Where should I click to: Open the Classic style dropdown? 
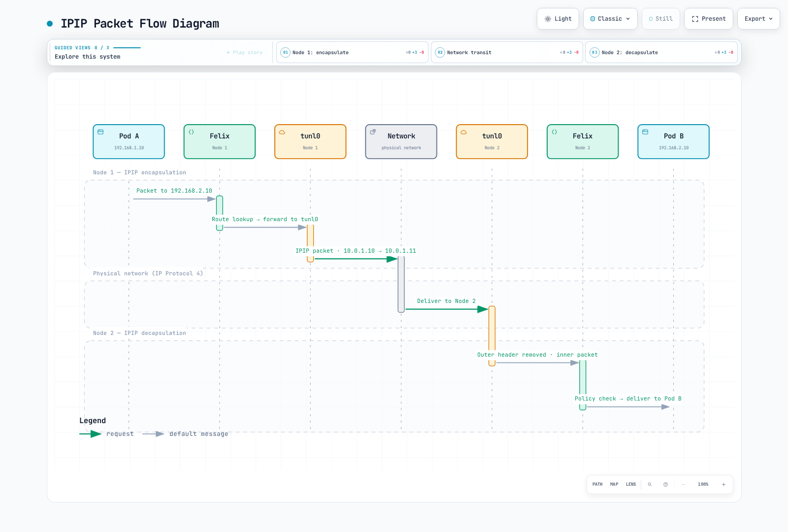pyautogui.click(x=610, y=19)
